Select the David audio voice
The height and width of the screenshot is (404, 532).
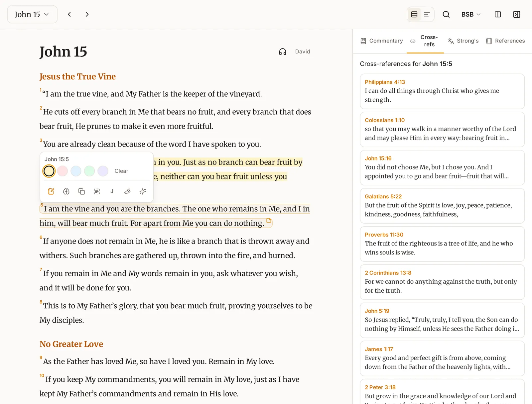coord(303,51)
